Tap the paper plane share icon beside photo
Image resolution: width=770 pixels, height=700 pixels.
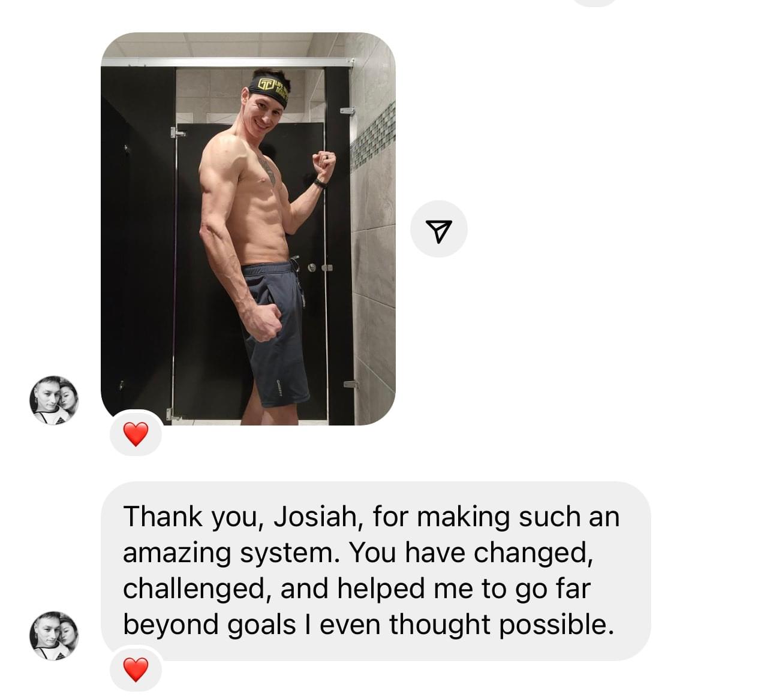click(x=438, y=230)
